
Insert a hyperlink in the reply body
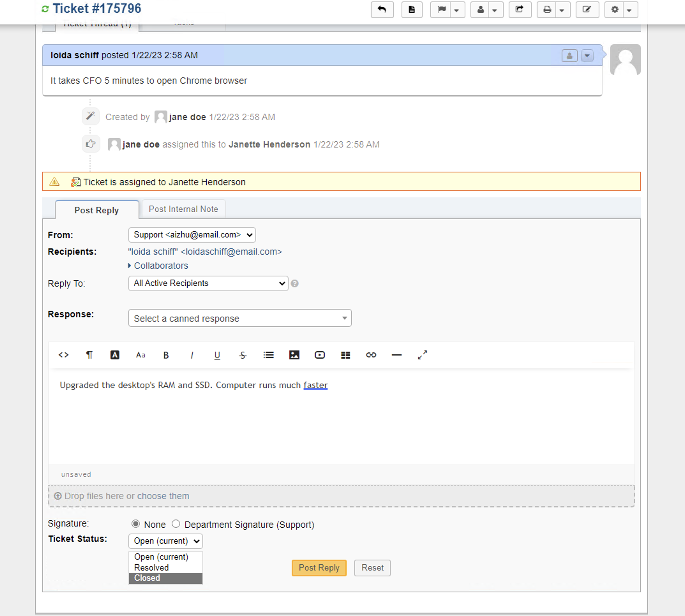371,355
